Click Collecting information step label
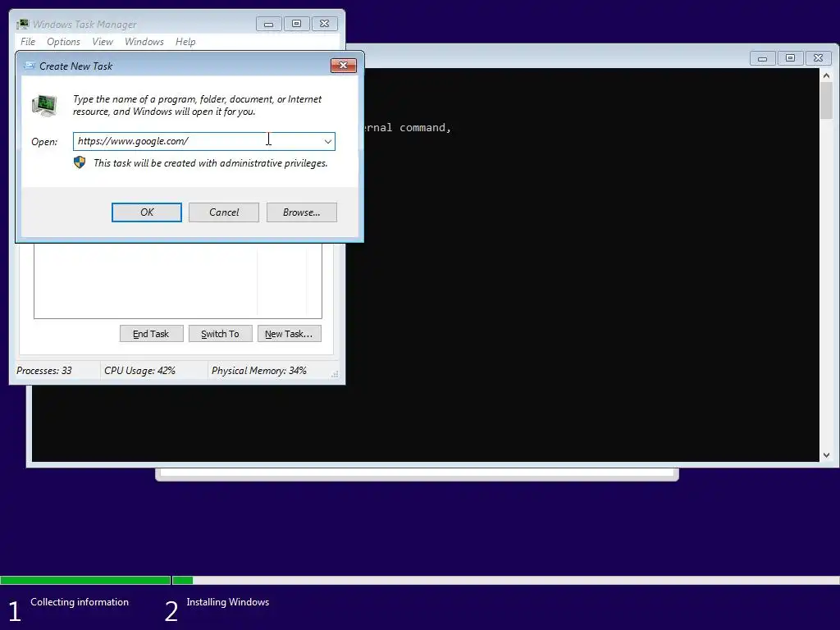 [80, 602]
